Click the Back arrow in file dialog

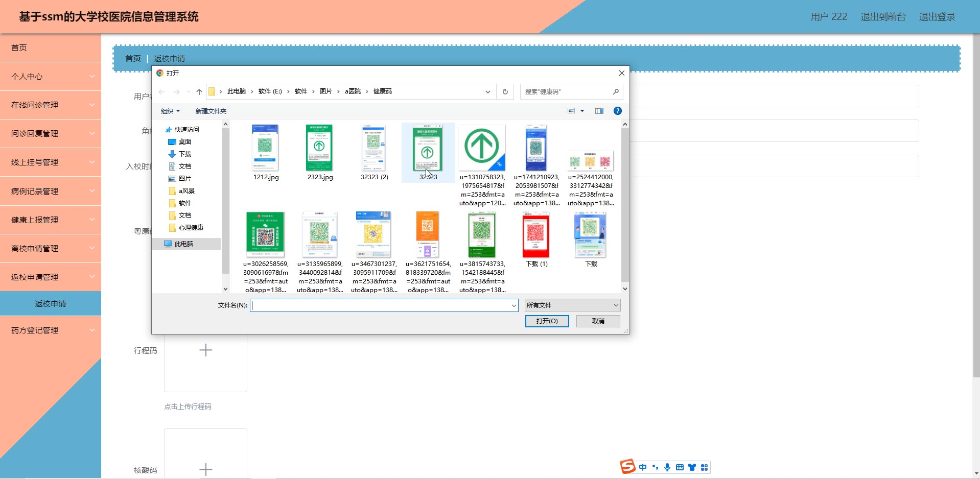[x=161, y=92]
